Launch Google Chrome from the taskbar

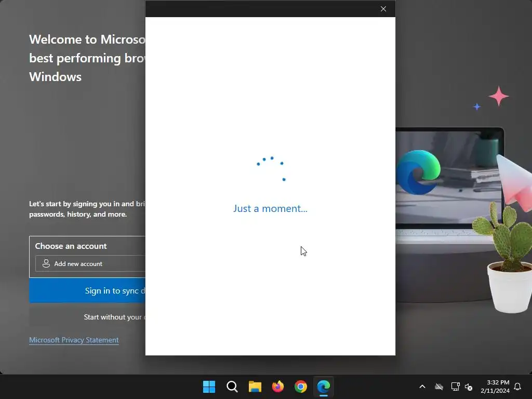(301, 387)
